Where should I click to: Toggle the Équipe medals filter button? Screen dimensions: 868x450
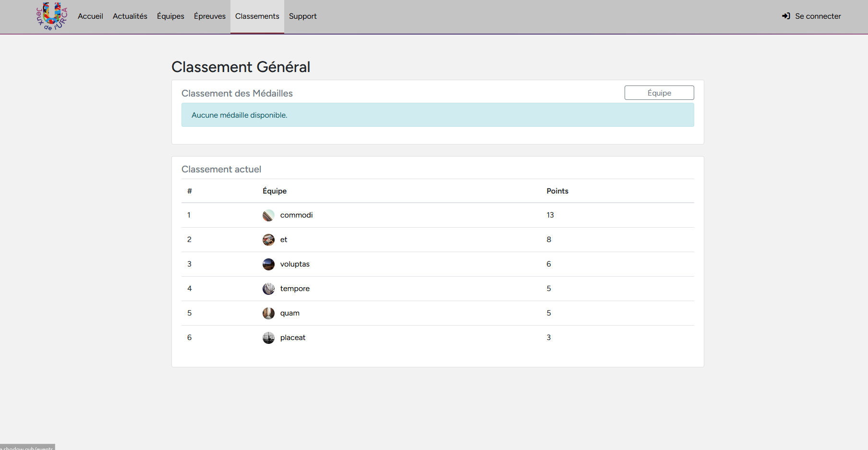(x=659, y=93)
